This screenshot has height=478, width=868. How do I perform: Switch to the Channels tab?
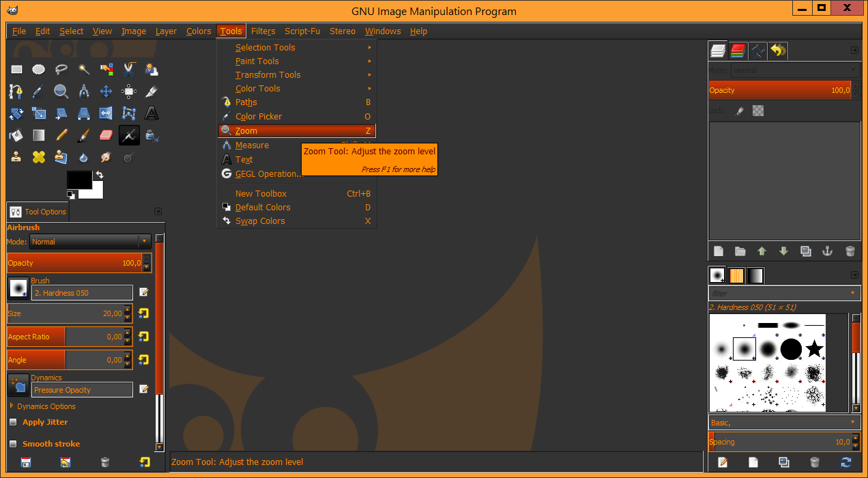(x=738, y=50)
